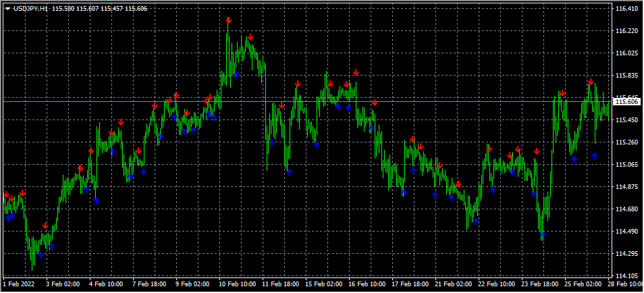The width and height of the screenshot is (644, 293).
Task: Click the 4 Feb 10:00 time label
Action: pyautogui.click(x=106, y=284)
